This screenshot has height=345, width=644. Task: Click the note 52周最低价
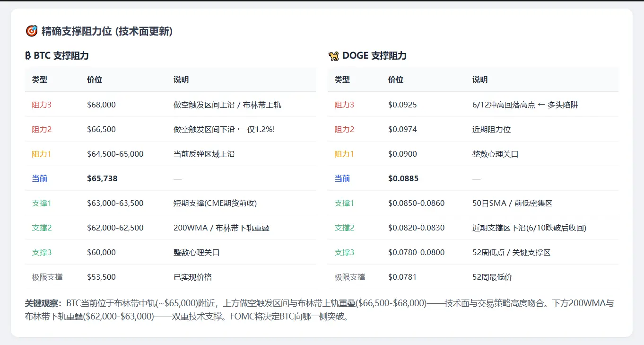point(492,277)
